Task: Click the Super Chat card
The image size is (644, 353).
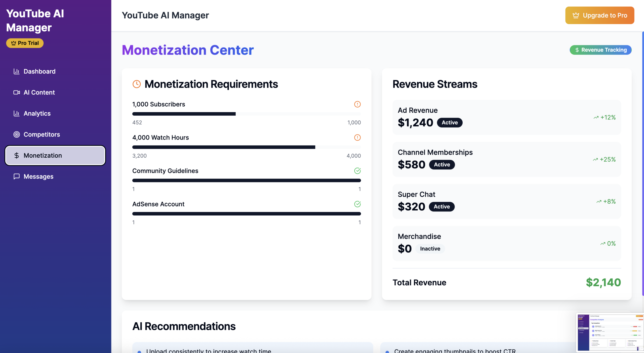Action: click(x=507, y=201)
